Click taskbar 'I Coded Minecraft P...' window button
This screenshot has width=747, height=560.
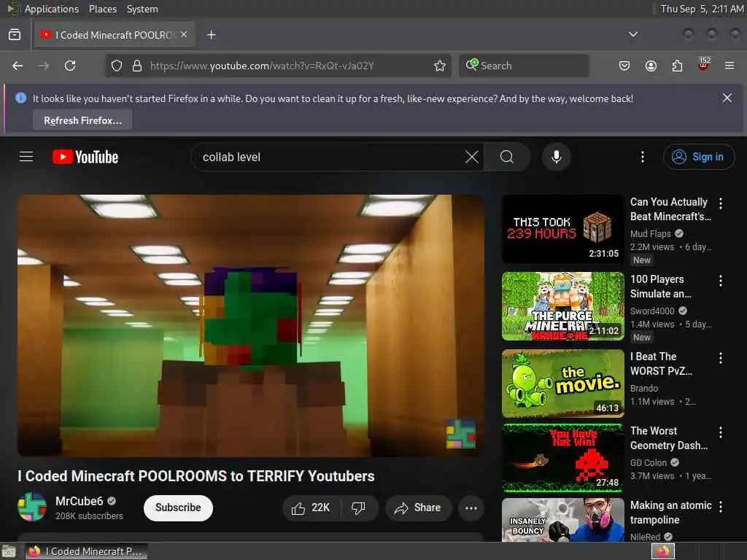(86, 551)
